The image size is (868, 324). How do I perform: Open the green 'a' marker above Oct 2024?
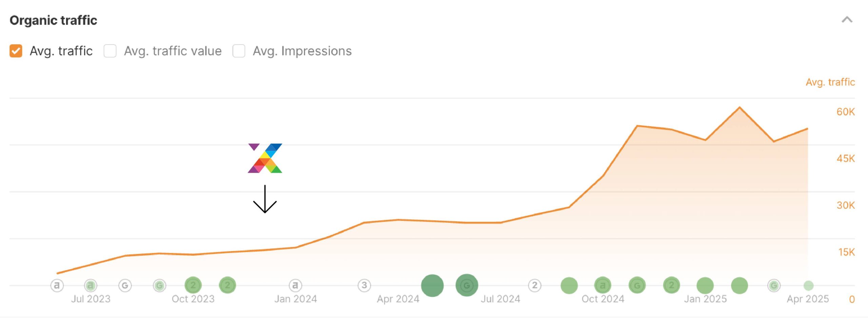[603, 285]
